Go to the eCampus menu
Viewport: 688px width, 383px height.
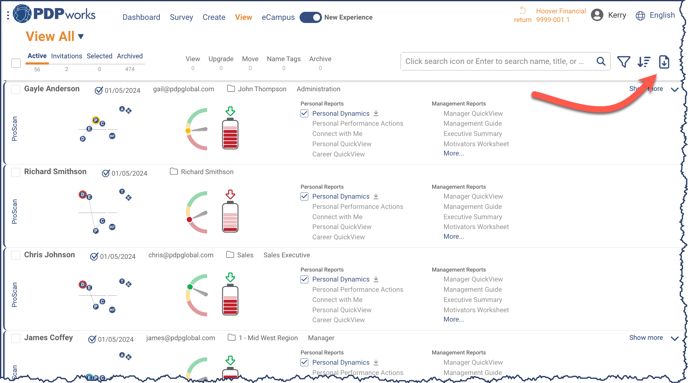coord(278,17)
